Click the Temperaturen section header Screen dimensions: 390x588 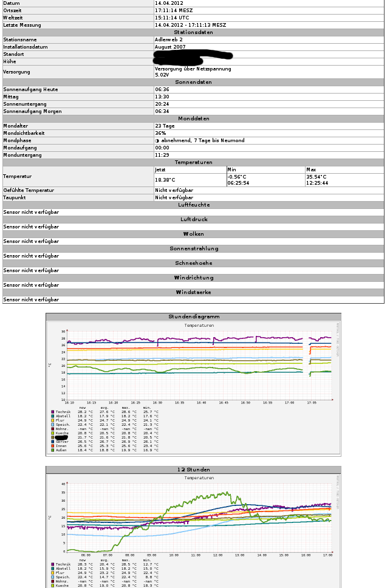(x=194, y=162)
